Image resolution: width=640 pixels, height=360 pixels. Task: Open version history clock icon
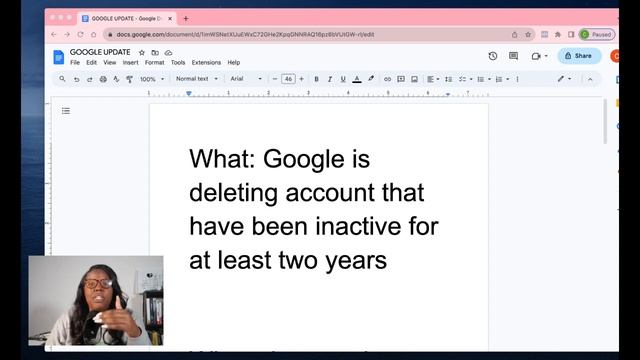tap(493, 56)
